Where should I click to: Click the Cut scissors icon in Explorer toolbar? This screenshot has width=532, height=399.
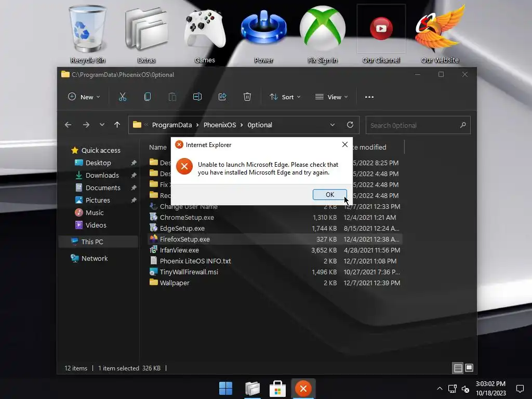tap(123, 97)
